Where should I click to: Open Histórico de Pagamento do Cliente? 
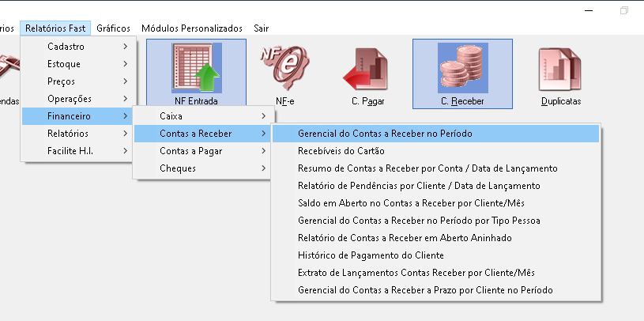click(371, 255)
